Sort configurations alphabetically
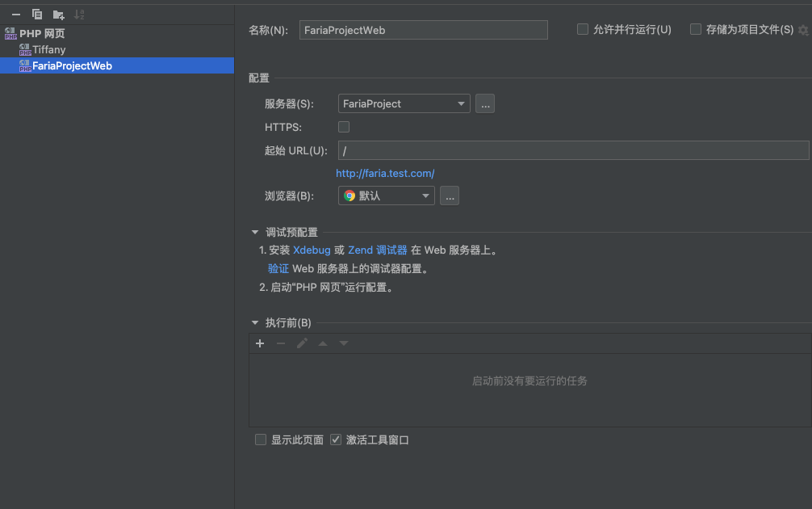 79,15
